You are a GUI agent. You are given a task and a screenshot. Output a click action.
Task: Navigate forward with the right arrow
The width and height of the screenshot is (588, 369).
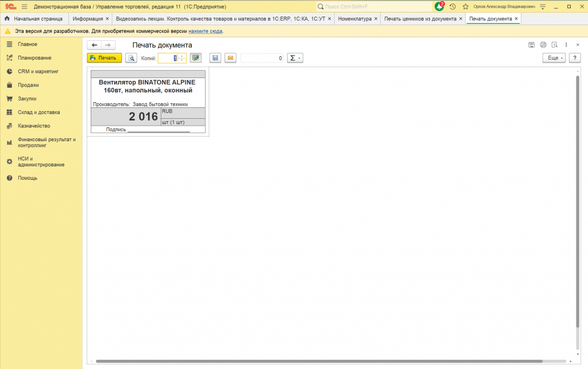[108, 45]
